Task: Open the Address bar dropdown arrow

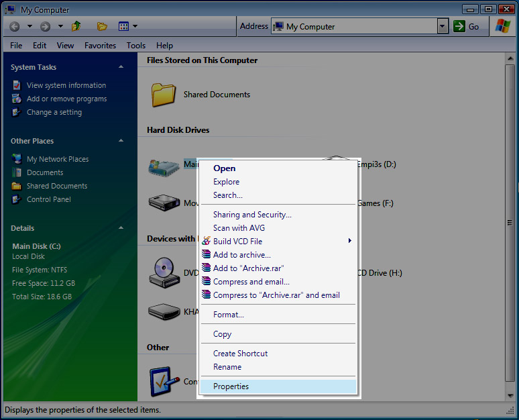Action: click(x=442, y=26)
